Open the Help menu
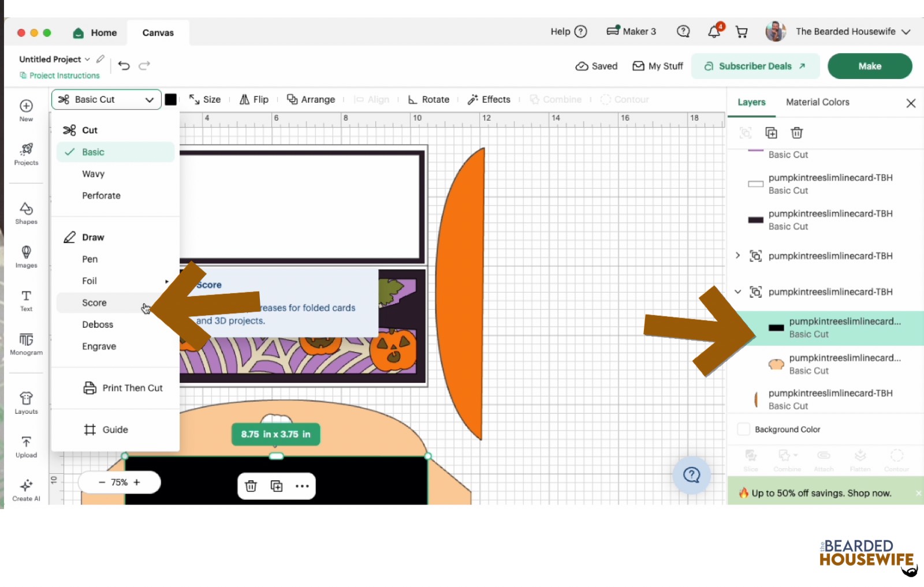Image resolution: width=924 pixels, height=587 pixels. point(569,32)
